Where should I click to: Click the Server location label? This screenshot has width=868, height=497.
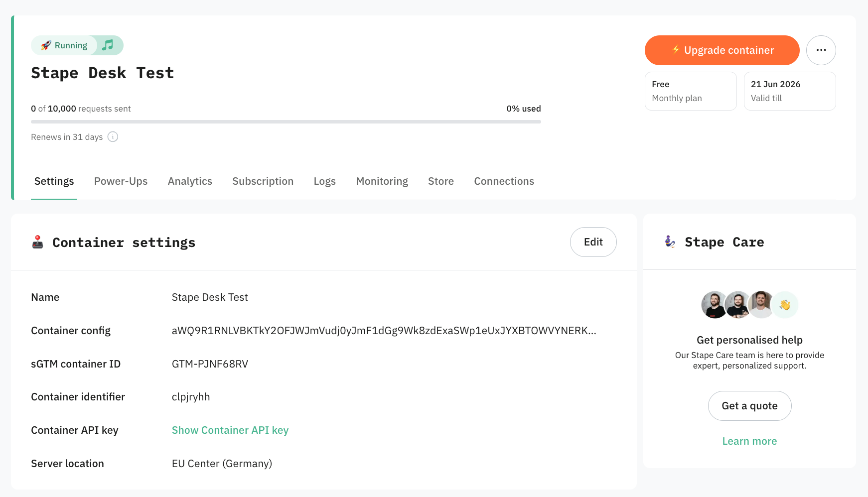point(67,464)
